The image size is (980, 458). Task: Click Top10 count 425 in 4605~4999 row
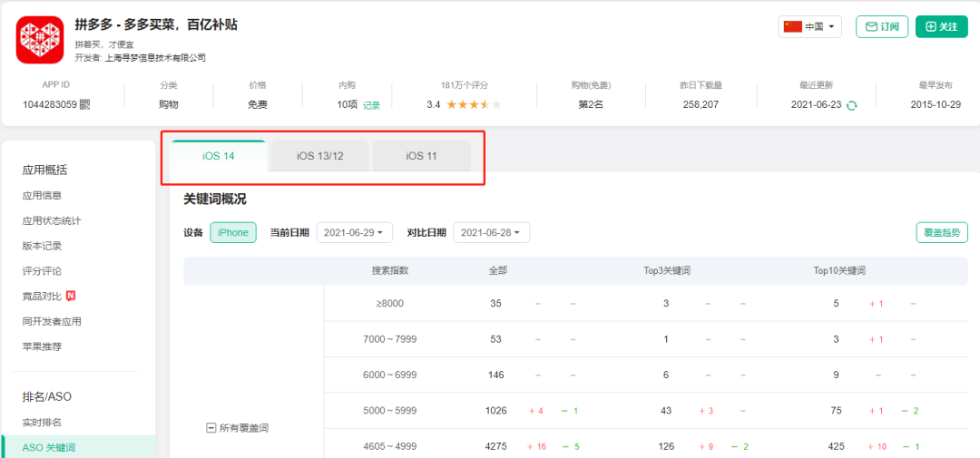pyautogui.click(x=838, y=447)
